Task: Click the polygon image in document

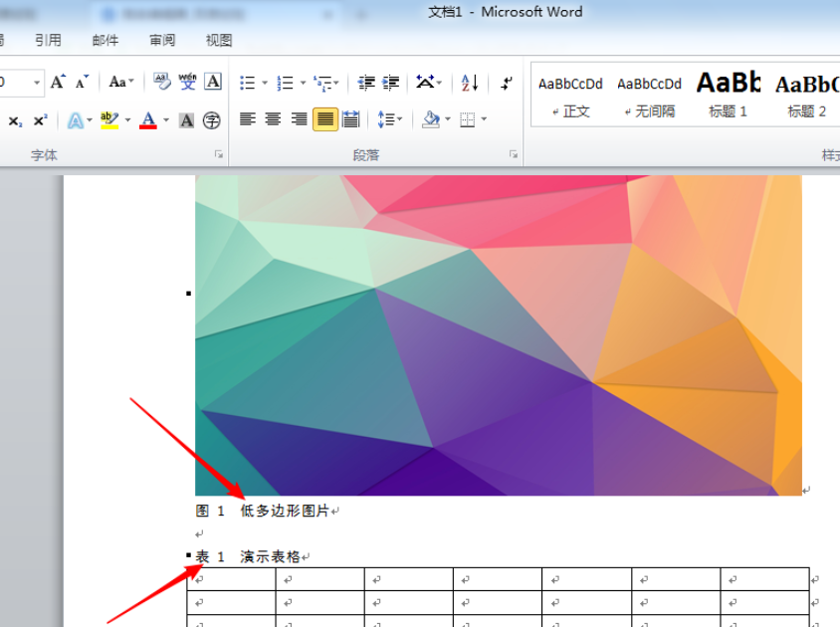Action: pyautogui.click(x=499, y=335)
